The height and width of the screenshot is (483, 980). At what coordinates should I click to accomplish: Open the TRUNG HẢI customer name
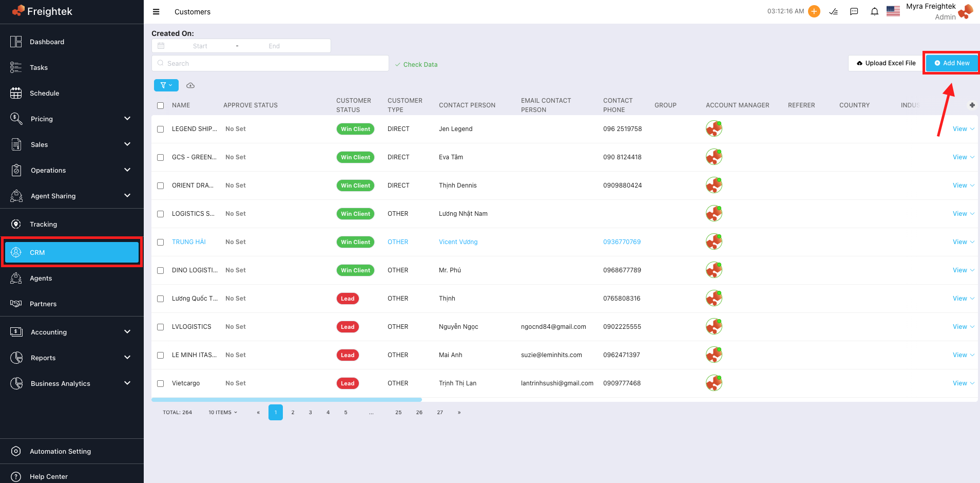pyautogui.click(x=189, y=242)
